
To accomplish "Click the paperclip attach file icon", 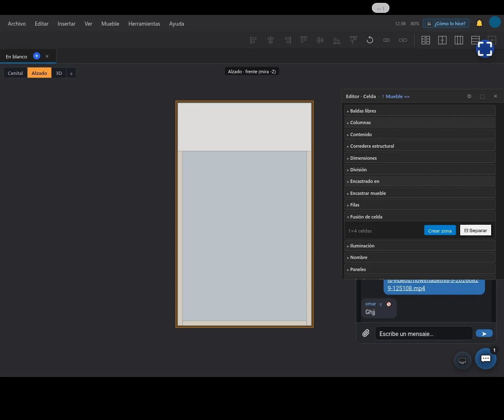I will pos(366,333).
